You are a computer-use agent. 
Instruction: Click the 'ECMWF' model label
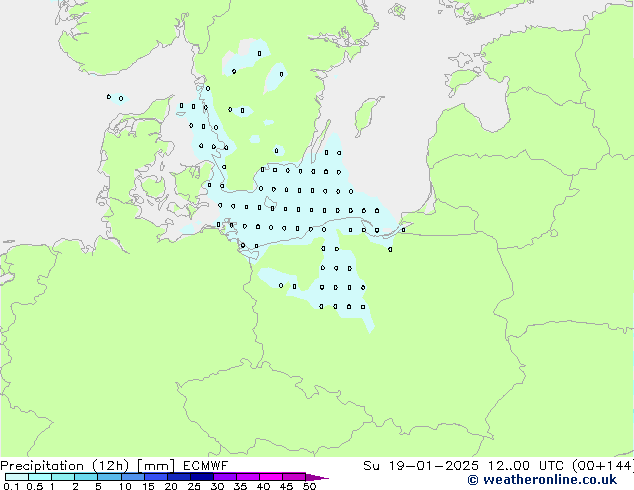tap(205, 466)
